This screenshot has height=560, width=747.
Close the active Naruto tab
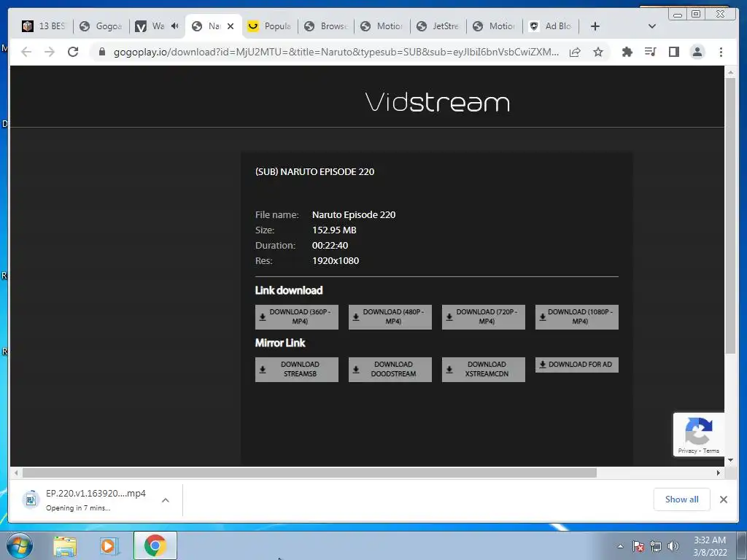pyautogui.click(x=231, y=26)
